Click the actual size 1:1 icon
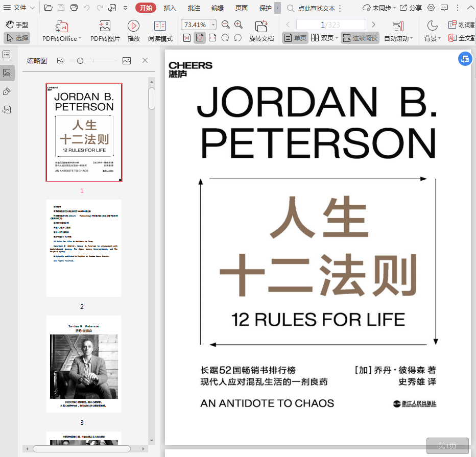 point(187,38)
